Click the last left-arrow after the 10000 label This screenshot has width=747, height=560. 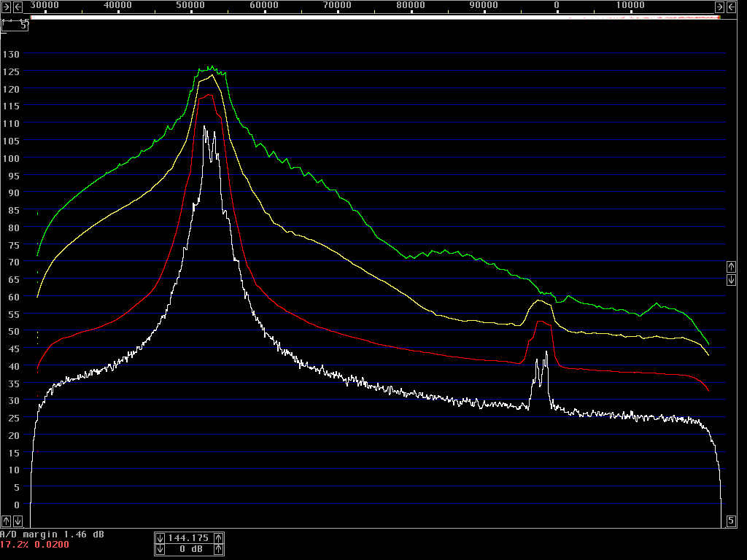click(731, 7)
